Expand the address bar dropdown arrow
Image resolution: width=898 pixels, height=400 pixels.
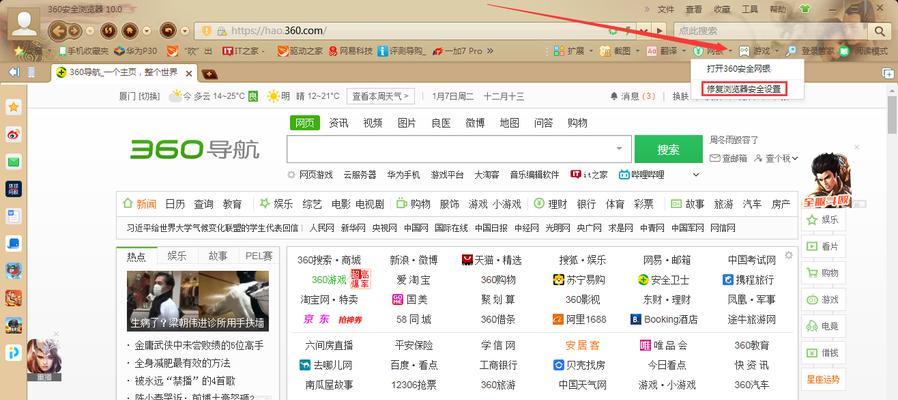click(x=644, y=31)
